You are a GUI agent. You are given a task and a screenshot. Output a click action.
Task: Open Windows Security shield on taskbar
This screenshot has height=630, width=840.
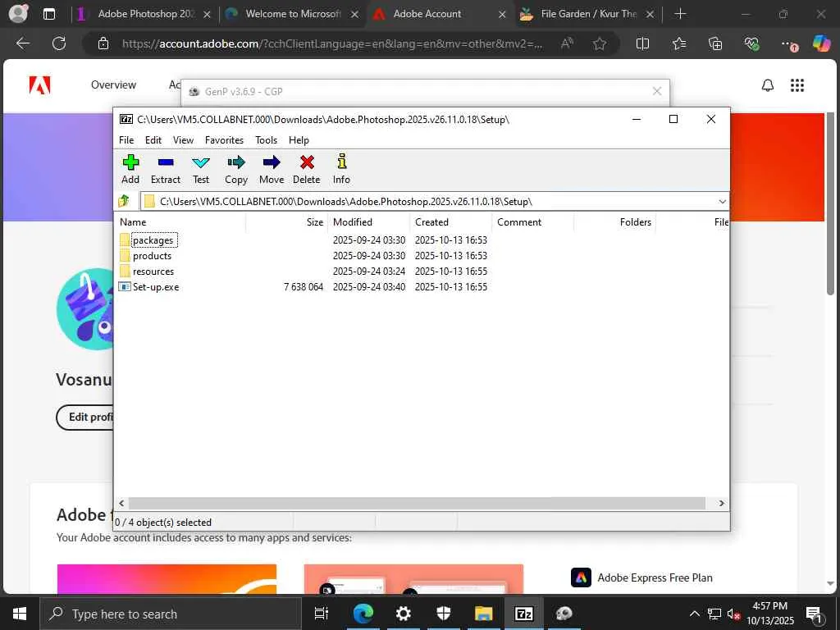pos(444,614)
